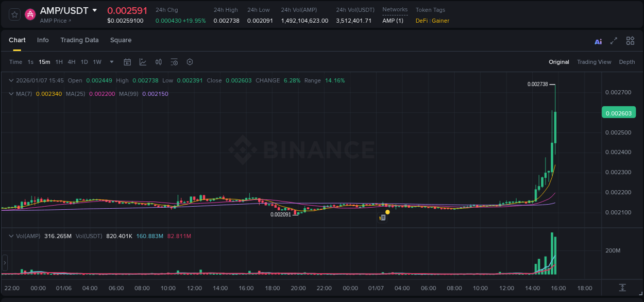The image size is (644, 302).
Task: Open the date range calendar picker icon
Action: click(127, 62)
